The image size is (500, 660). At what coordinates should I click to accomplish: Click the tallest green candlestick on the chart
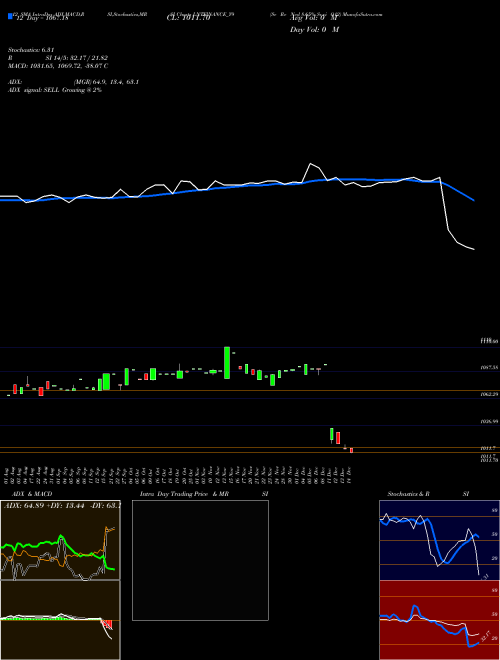click(x=227, y=362)
